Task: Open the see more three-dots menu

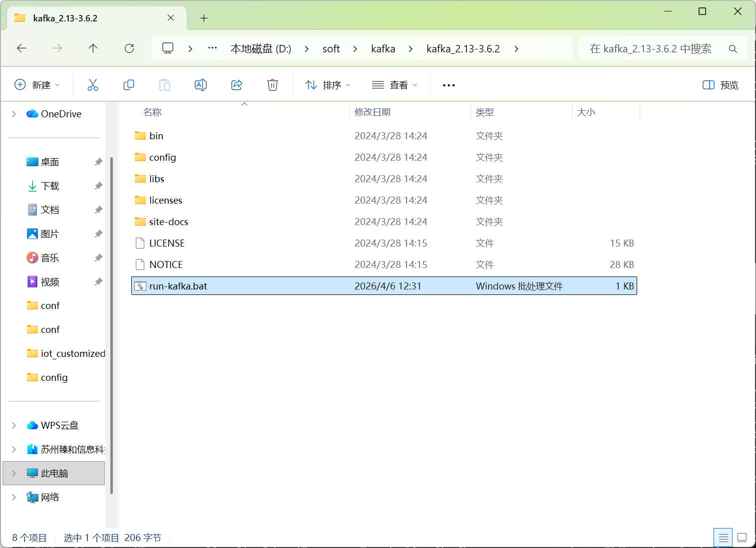Action: click(449, 85)
